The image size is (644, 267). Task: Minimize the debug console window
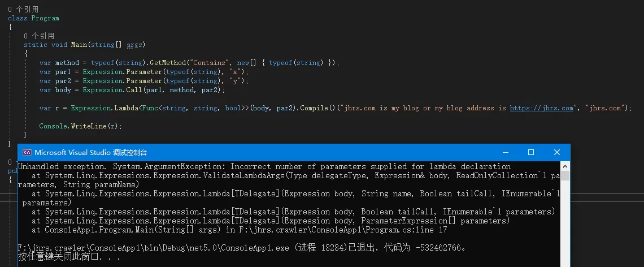point(505,152)
